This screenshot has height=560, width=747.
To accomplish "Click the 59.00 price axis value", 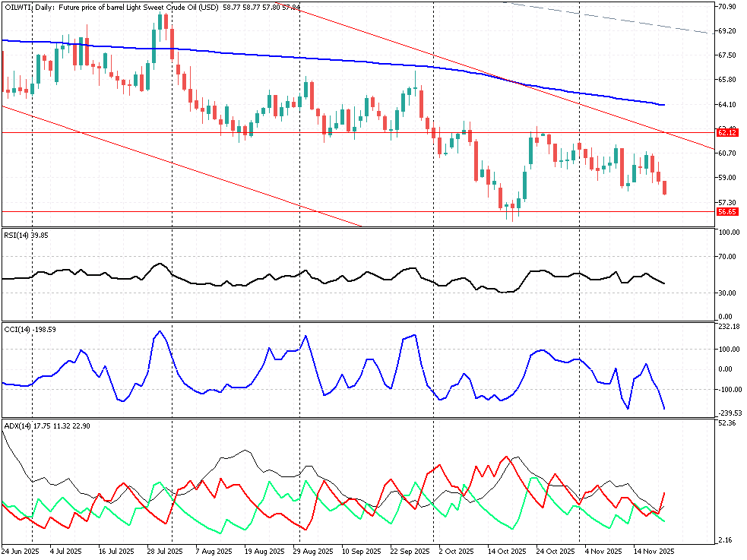I will tap(727, 178).
